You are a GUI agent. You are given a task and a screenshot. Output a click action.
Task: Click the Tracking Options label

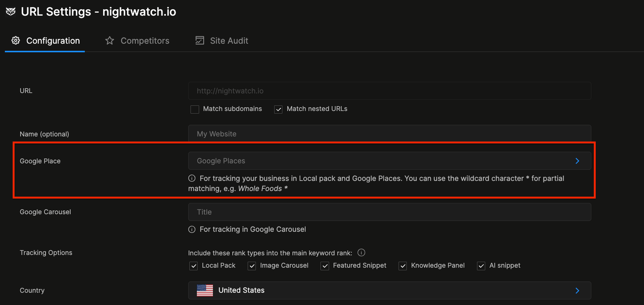(x=46, y=253)
